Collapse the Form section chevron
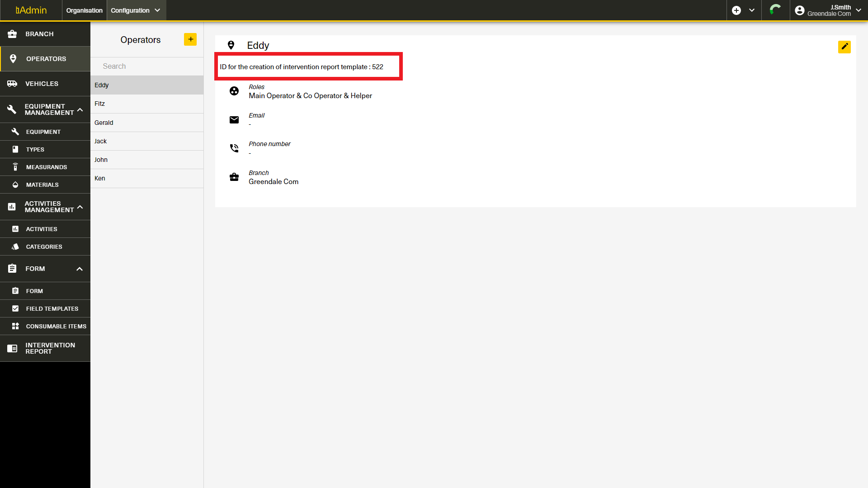Image resolution: width=868 pixels, height=488 pixels. 80,269
